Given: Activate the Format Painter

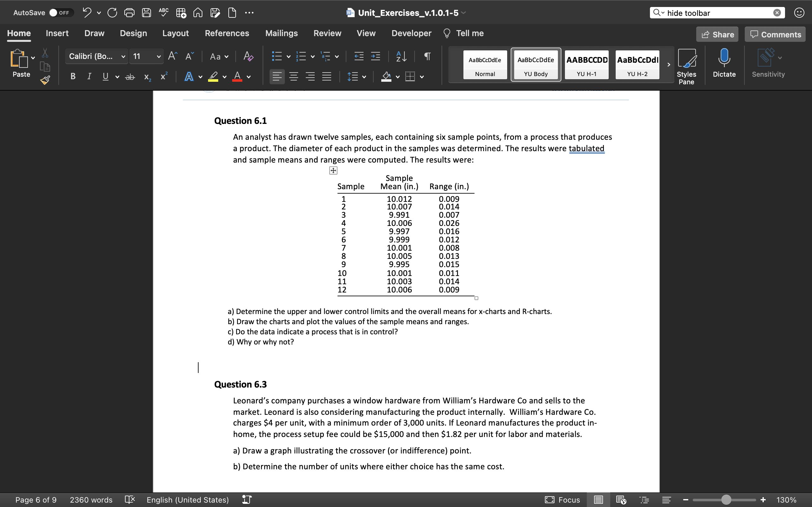Looking at the screenshot, I should tap(45, 80).
